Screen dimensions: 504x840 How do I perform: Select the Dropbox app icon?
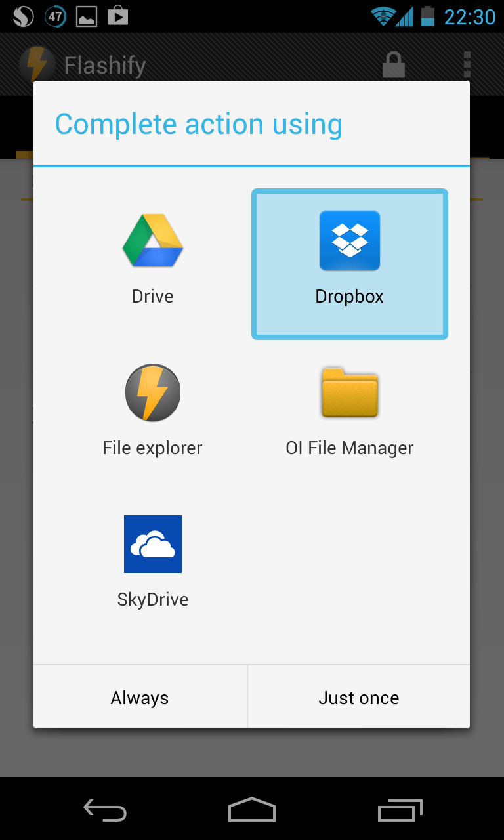pyautogui.click(x=350, y=241)
